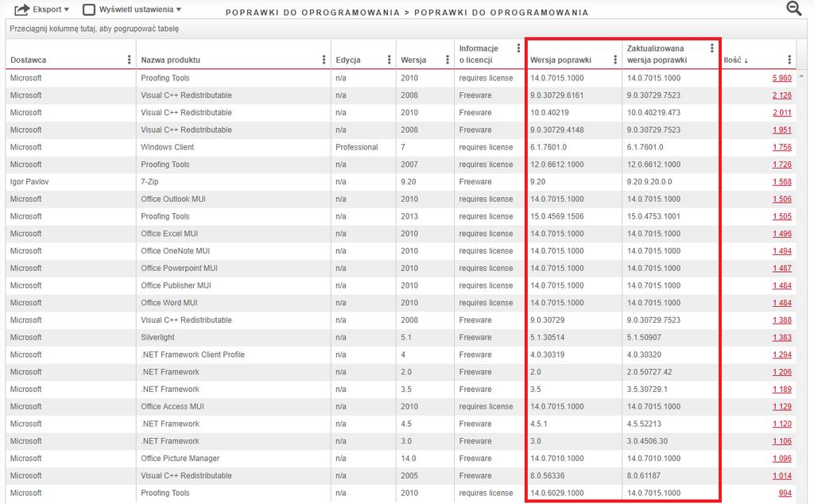This screenshot has width=814, height=504.
Task: Sort by Zaktualizowana wersja poprawki header
Action: click(x=657, y=54)
